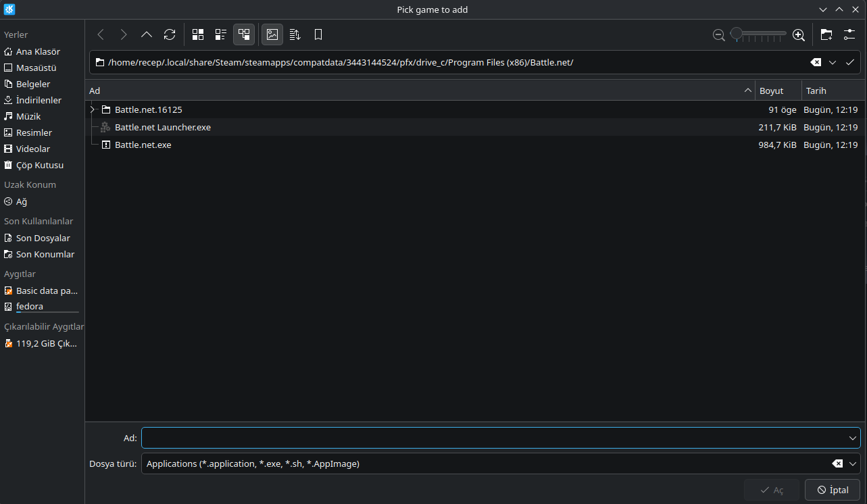Create a new folder
Image resolution: width=867 pixels, height=504 pixels.
pyautogui.click(x=826, y=34)
